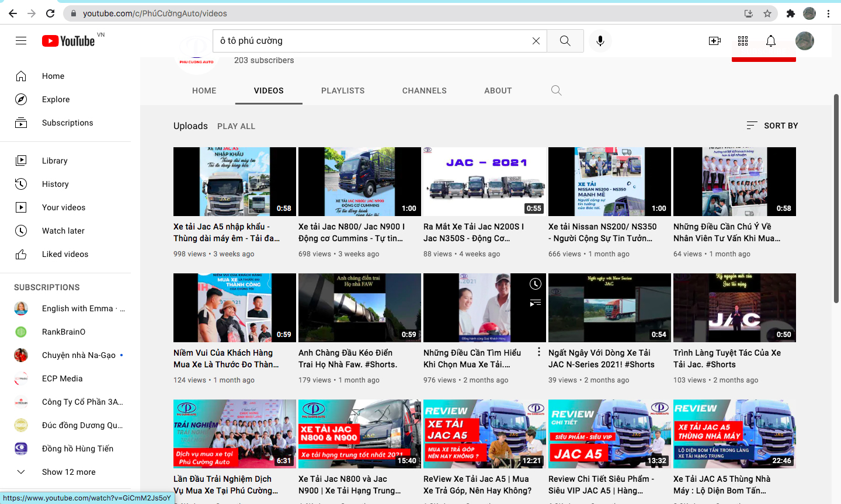The height and width of the screenshot is (504, 841).
Task: Go back in the browser
Action: pyautogui.click(x=13, y=13)
